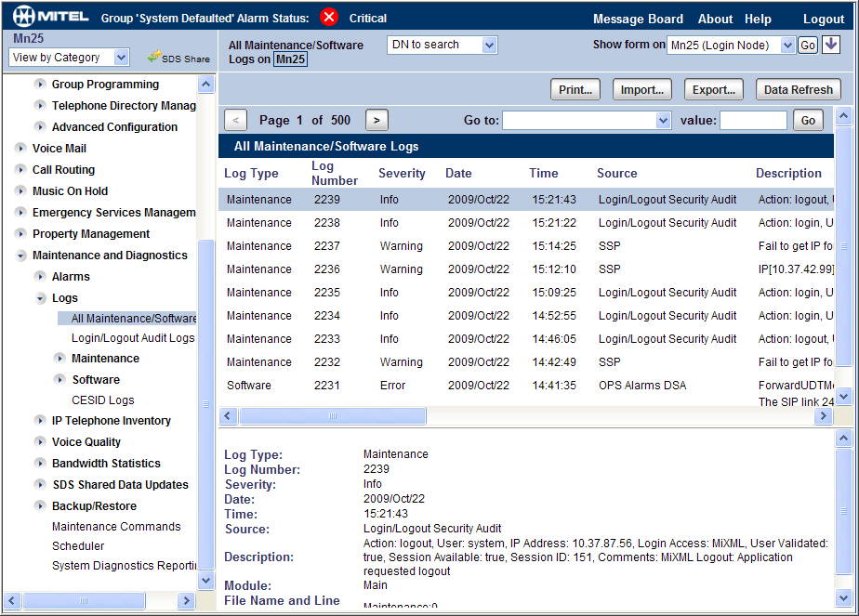Click the About menu item
The height and width of the screenshot is (616, 859).
point(715,19)
